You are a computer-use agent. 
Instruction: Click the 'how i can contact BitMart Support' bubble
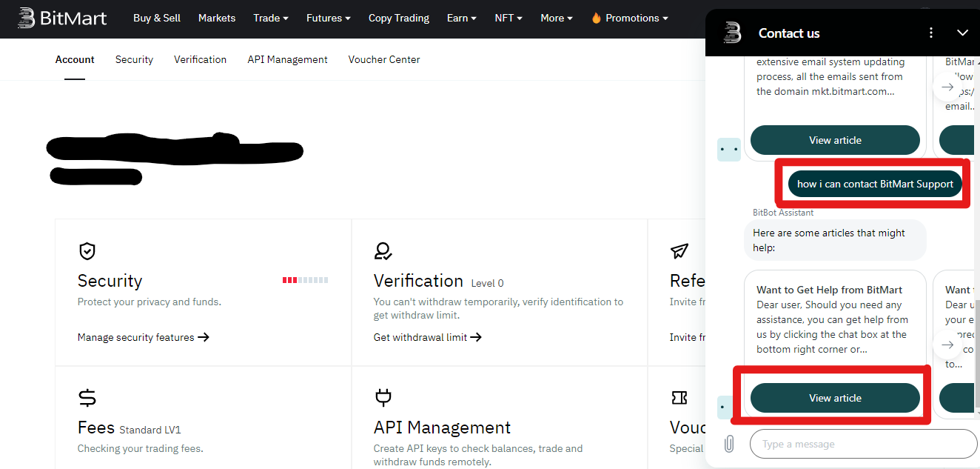tap(875, 184)
